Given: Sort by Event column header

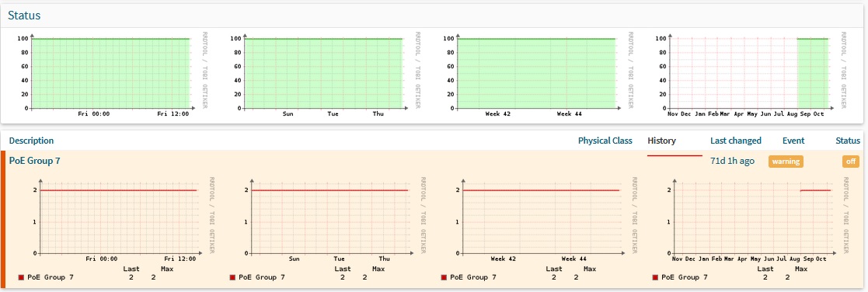Looking at the screenshot, I should click(x=793, y=141).
